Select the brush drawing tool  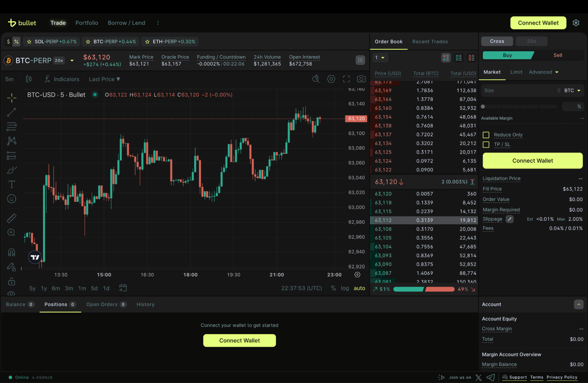(12, 170)
